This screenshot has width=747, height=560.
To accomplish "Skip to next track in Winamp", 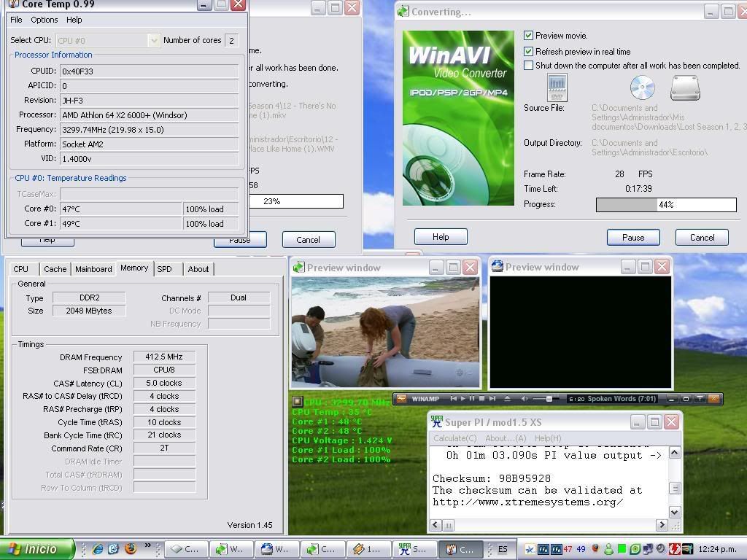I will click(x=492, y=399).
